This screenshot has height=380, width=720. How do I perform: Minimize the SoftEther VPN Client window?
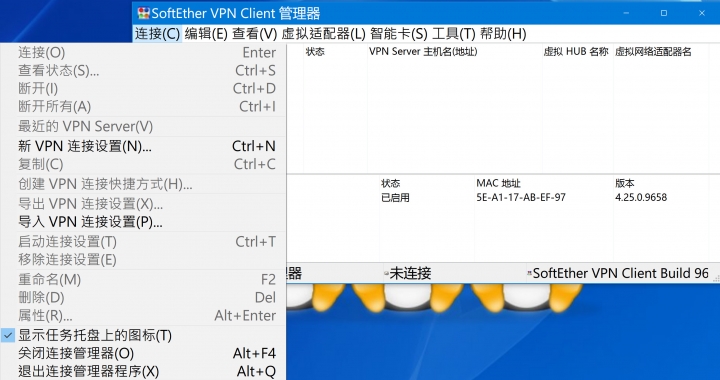[x=627, y=13]
